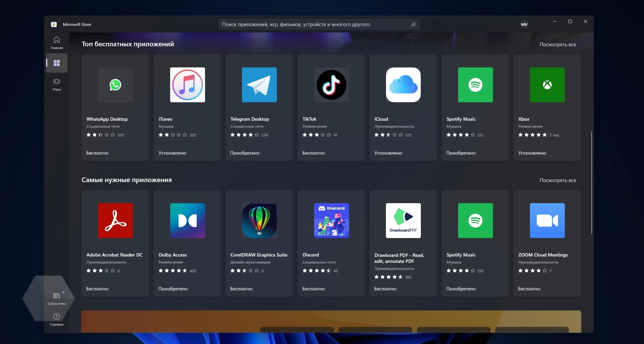Open Spotify icon in top free apps
This screenshot has height=344, width=644.
(x=475, y=85)
